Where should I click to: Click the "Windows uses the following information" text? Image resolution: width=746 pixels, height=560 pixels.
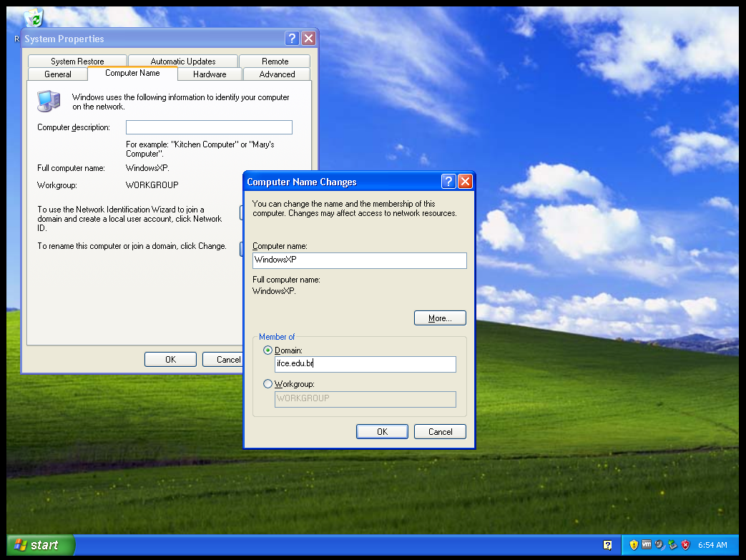(181, 102)
